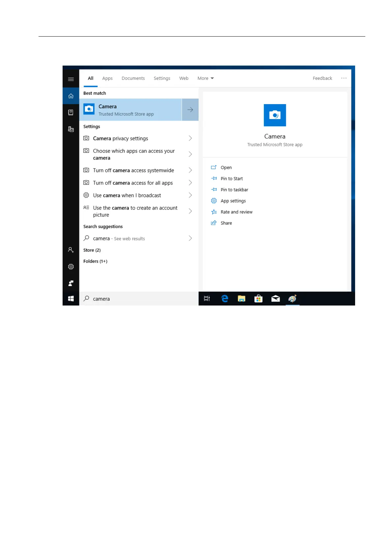Image resolution: width=392 pixels, height=555 pixels.
Task: Expand Turn off camera access systemwide chevron
Action: 190,170
